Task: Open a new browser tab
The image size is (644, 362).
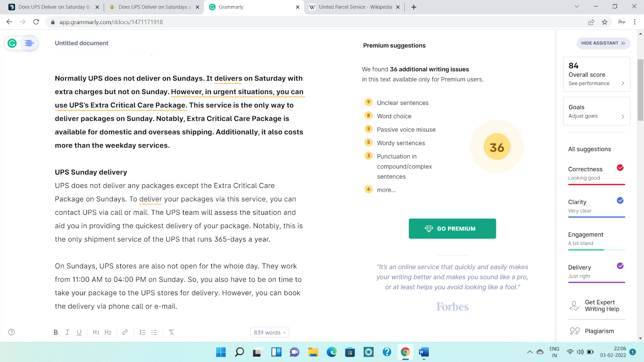Action: coord(414,7)
